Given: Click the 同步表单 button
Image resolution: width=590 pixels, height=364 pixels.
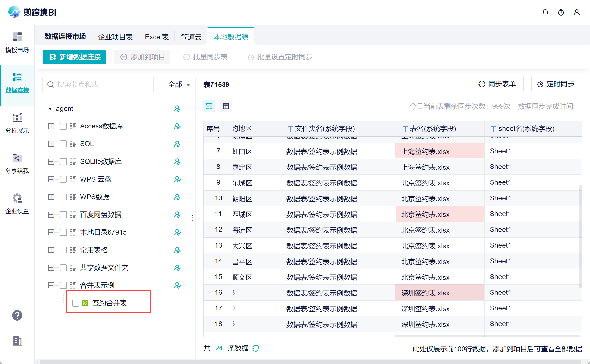Looking at the screenshot, I should point(498,84).
